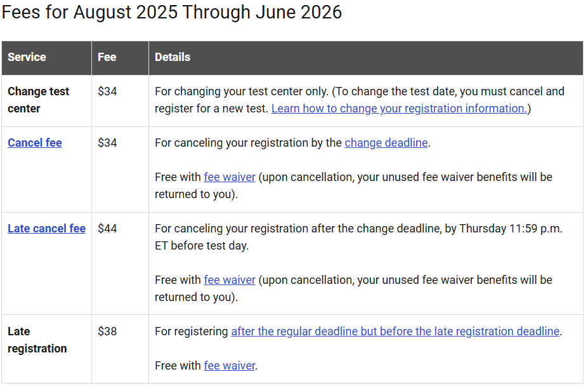This screenshot has height=388, width=588.
Task: Click the $34 fee in Cancel fee row
Action: point(108,143)
